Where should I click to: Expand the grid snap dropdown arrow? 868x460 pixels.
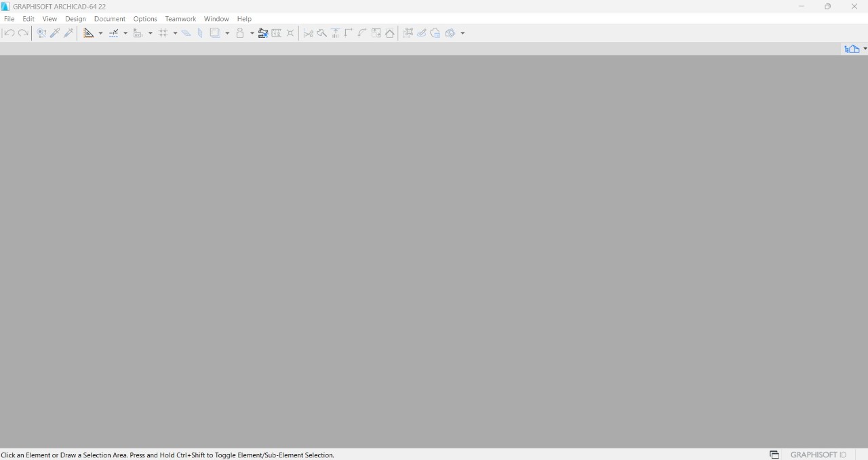175,33
